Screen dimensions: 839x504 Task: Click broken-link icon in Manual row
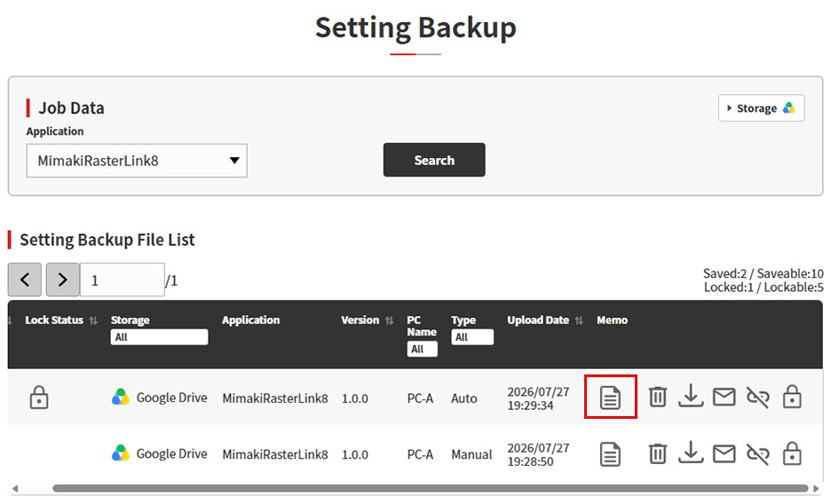click(x=757, y=454)
